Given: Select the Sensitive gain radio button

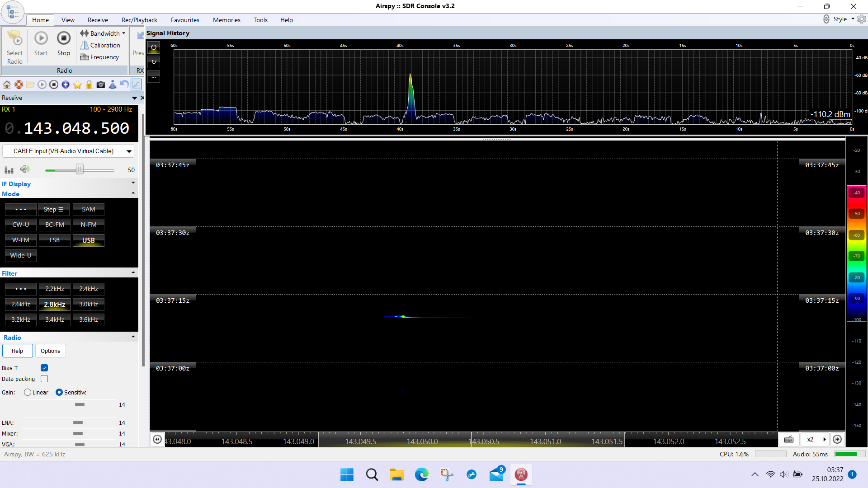Looking at the screenshot, I should (x=59, y=392).
